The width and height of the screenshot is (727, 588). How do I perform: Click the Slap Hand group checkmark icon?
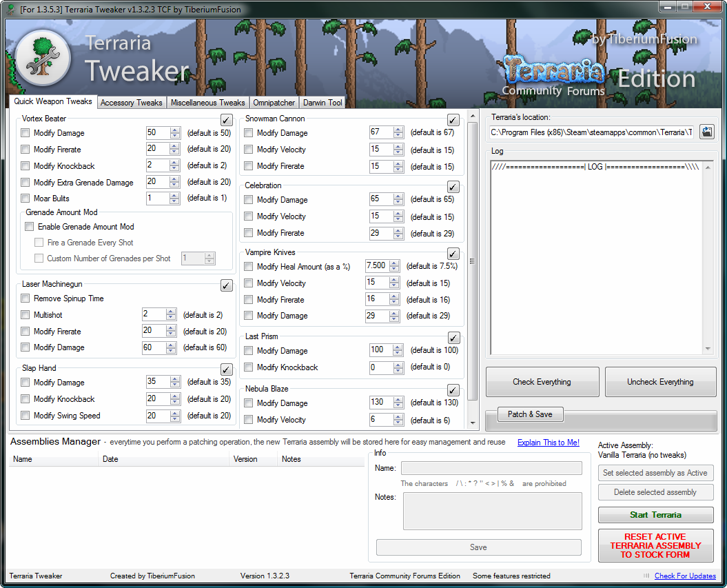coord(226,369)
